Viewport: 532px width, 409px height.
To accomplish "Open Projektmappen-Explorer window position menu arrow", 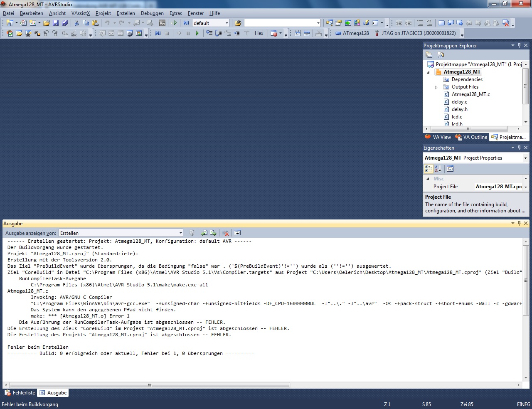I will point(513,45).
